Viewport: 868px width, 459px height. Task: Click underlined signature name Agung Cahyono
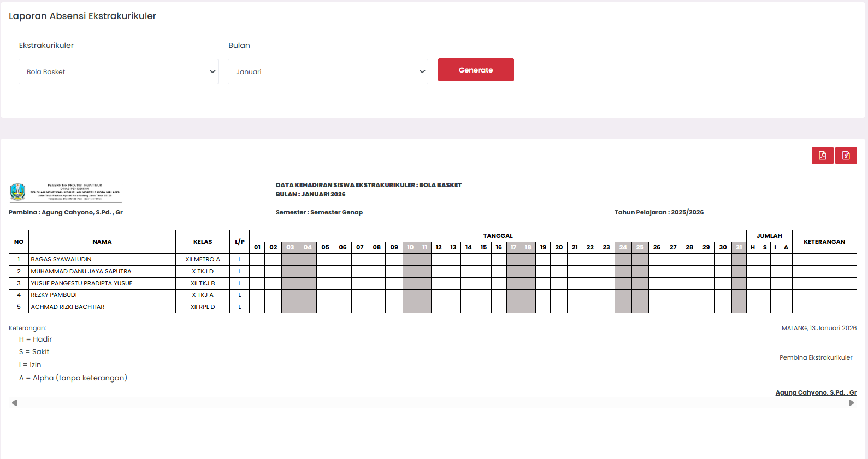[816, 392]
